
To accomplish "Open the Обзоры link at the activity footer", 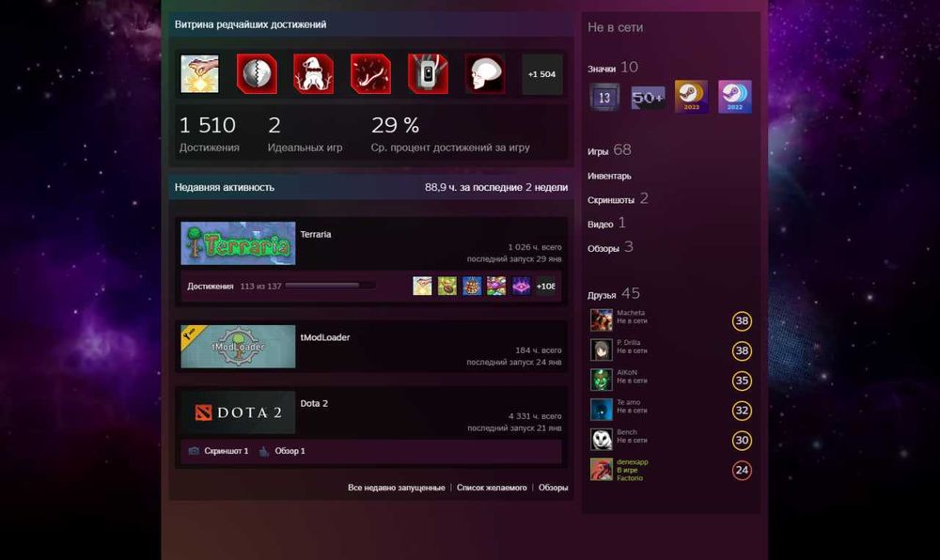I will tap(554, 488).
